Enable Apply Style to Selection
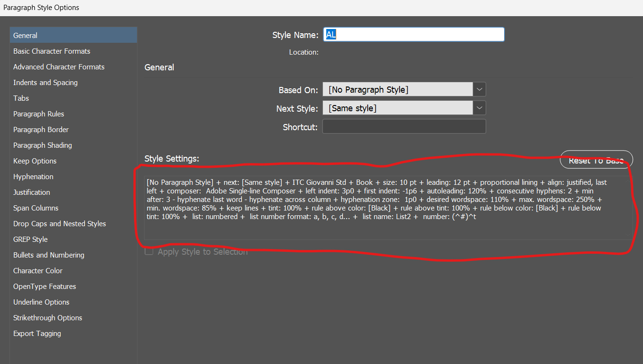The height and width of the screenshot is (364, 643). click(x=149, y=251)
